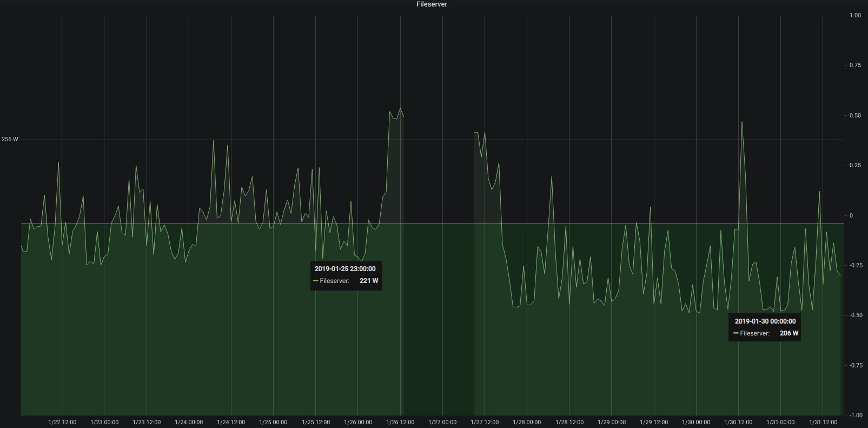Select the 221 W tooltip value
The height and width of the screenshot is (428, 868).
[x=368, y=281]
